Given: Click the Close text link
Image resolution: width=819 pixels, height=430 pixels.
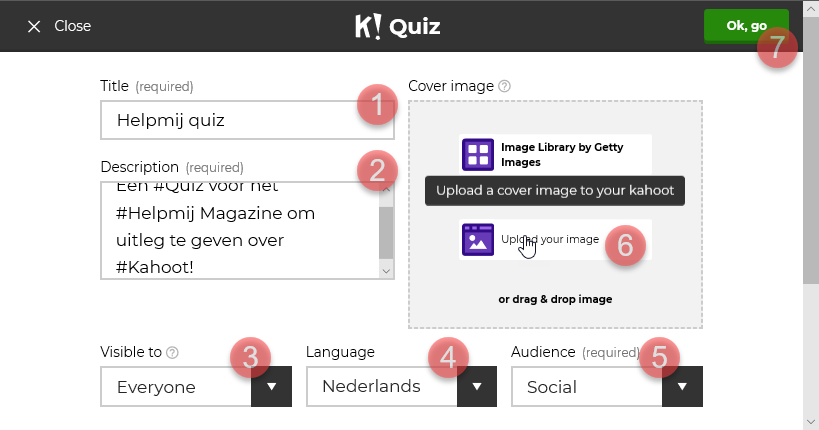Looking at the screenshot, I should click(73, 26).
